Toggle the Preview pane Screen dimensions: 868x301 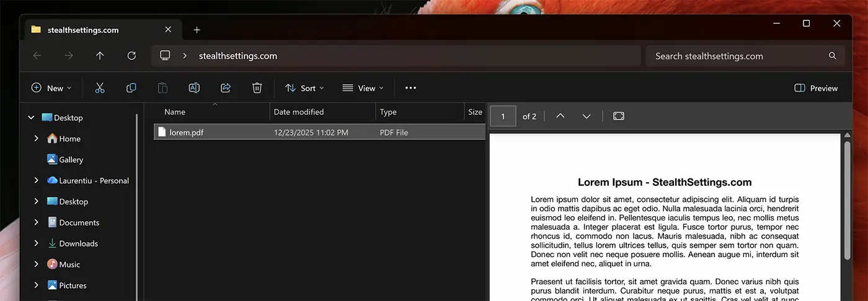click(x=816, y=88)
